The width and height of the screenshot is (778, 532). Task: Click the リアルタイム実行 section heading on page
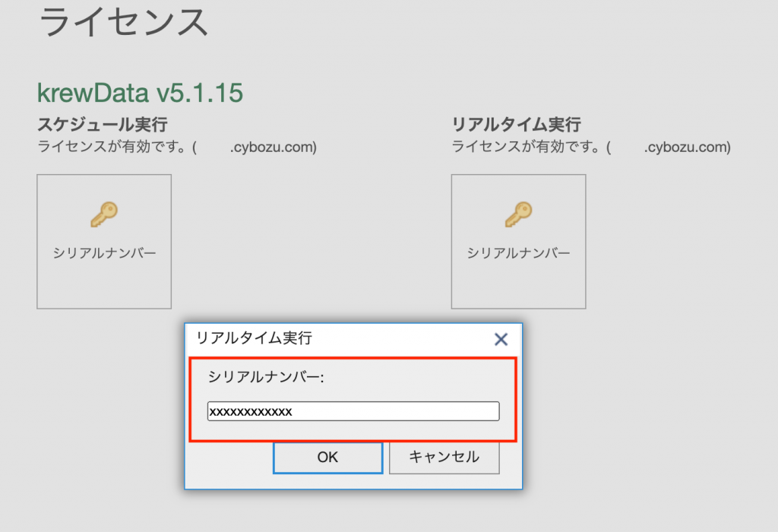tap(516, 124)
